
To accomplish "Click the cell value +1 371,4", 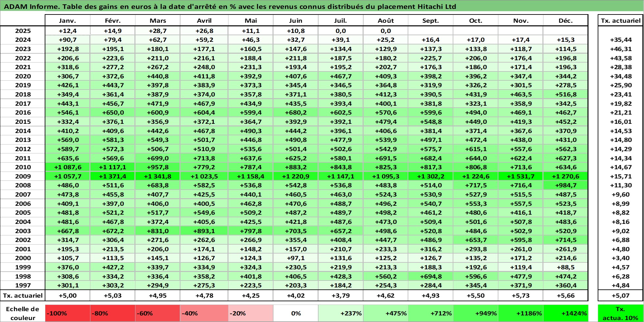I will (x=113, y=176).
